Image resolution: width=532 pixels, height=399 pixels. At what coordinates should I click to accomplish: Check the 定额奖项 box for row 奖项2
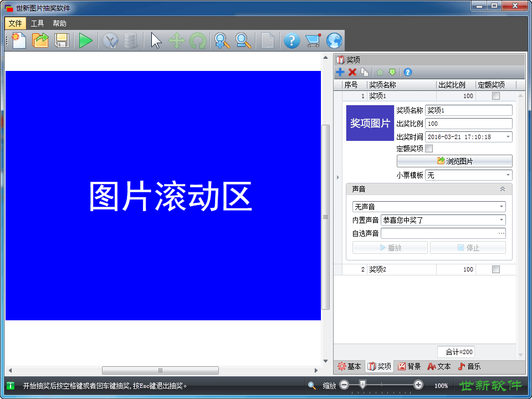(496, 269)
